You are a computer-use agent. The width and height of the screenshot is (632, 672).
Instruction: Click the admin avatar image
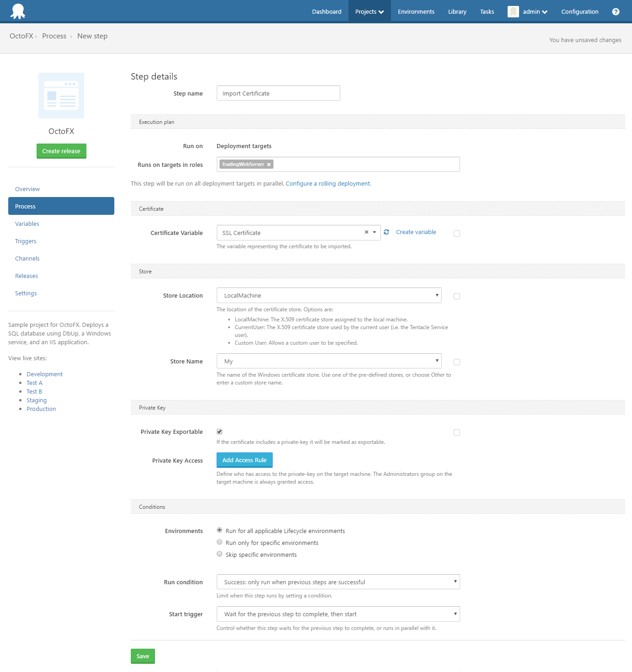(513, 11)
